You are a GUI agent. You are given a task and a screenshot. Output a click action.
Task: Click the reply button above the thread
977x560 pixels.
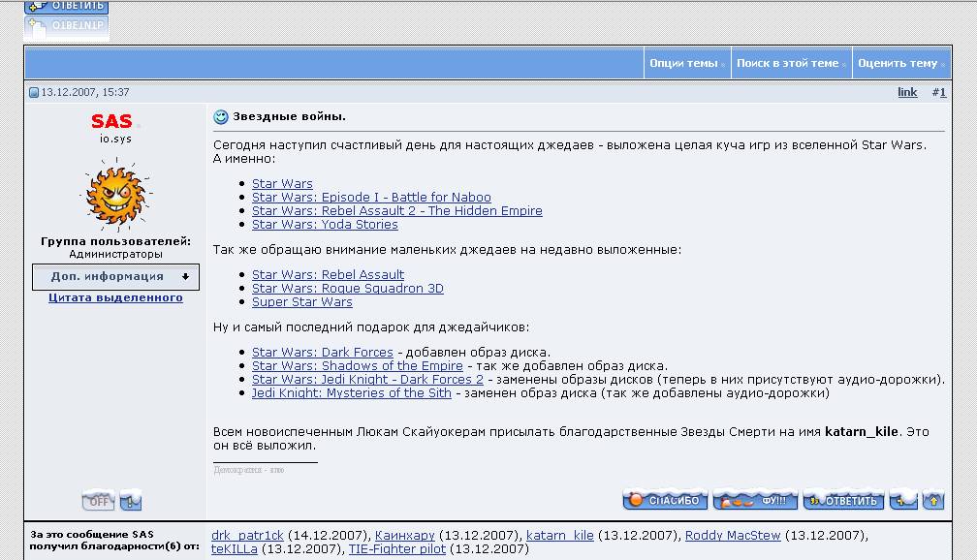(66, 7)
